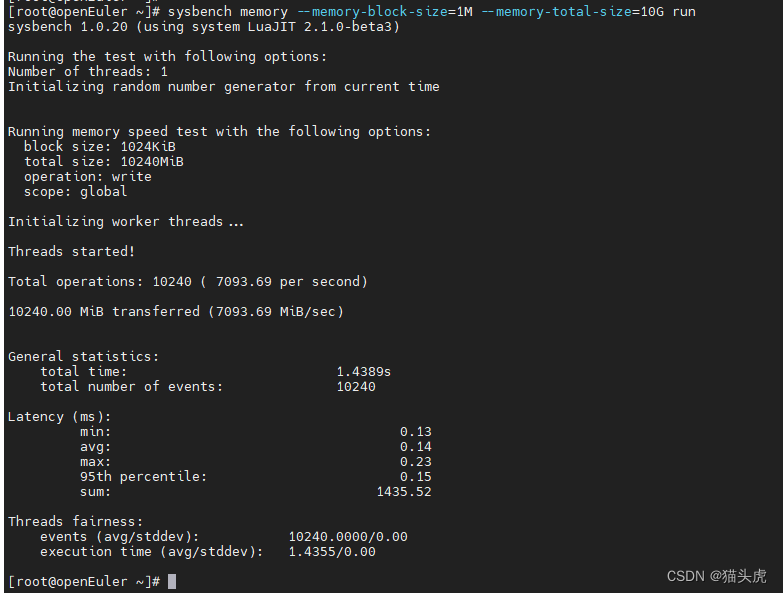Click the 'total size: 10240MiB' line

[x=104, y=162]
